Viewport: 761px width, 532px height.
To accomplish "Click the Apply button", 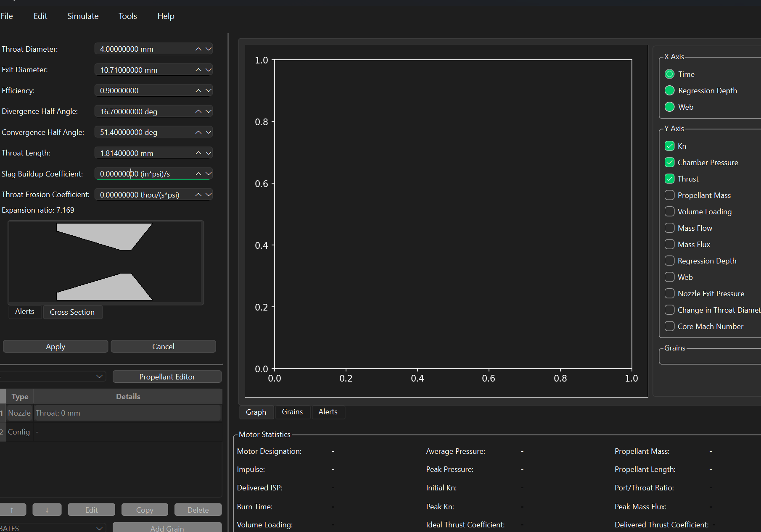I will [55, 347].
